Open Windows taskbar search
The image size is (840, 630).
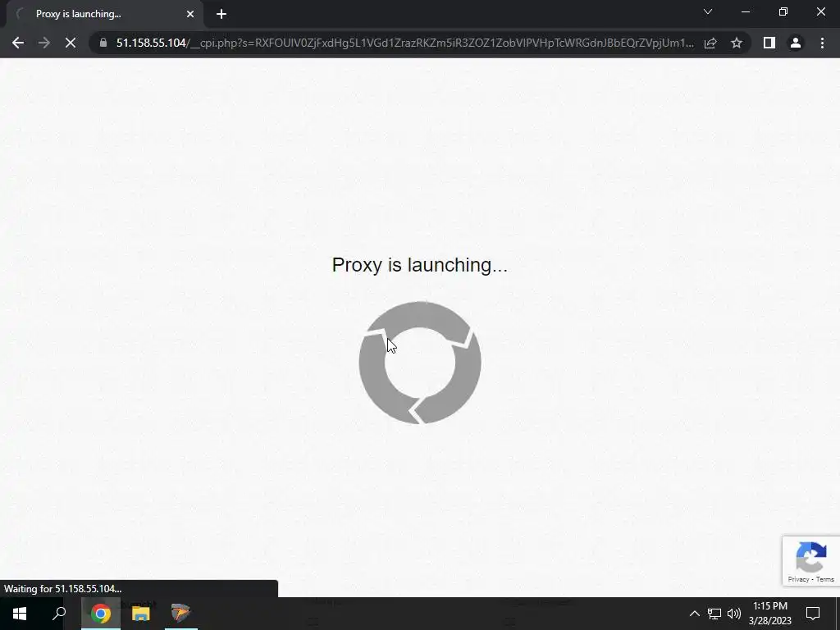59,614
